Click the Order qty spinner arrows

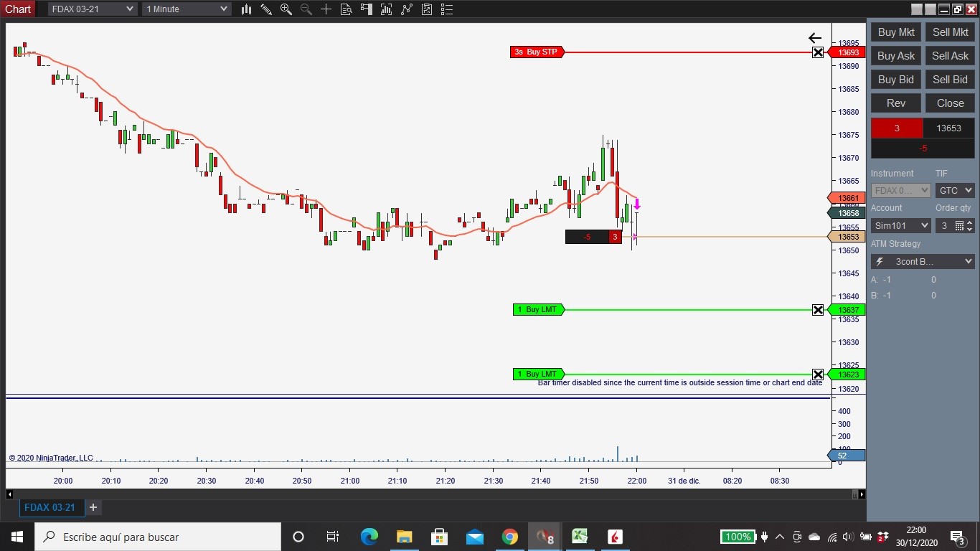(x=970, y=226)
